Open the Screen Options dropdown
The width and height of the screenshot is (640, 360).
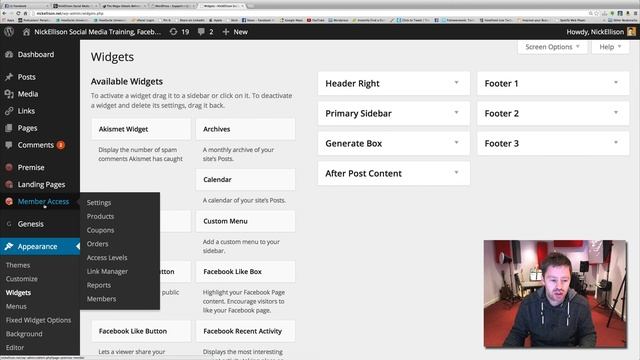[552, 47]
